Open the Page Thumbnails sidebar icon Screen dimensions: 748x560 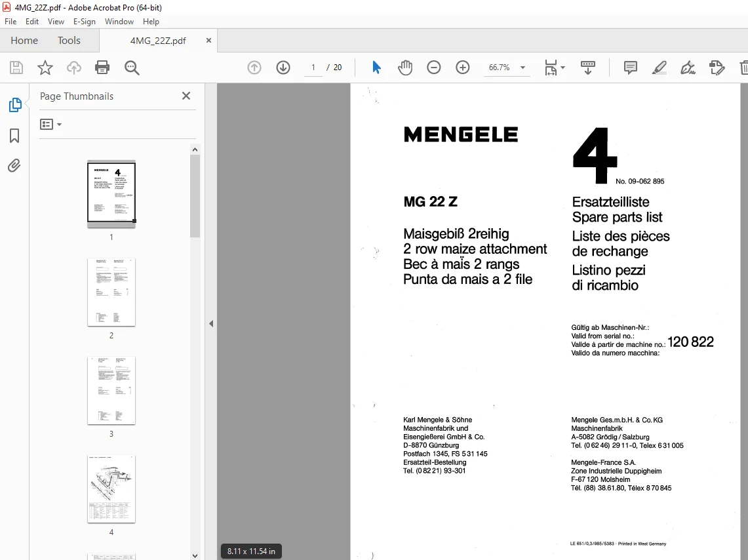click(15, 105)
